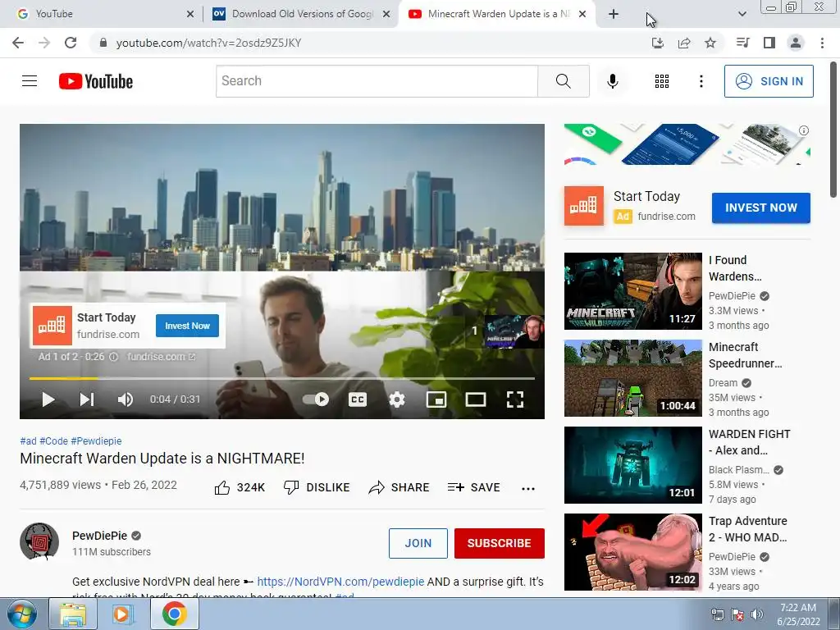Viewport: 840px width, 630px height.
Task: Toggle the autoplay switch in player
Action: (x=316, y=399)
